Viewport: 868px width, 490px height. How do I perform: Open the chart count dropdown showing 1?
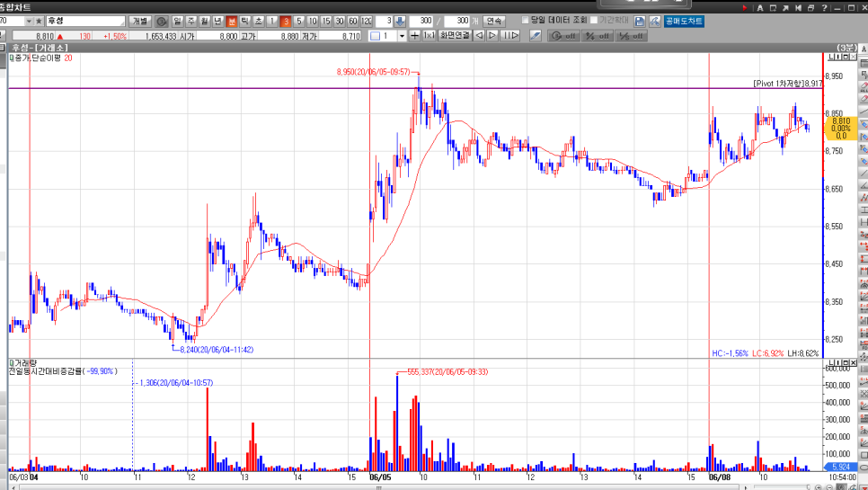(403, 36)
